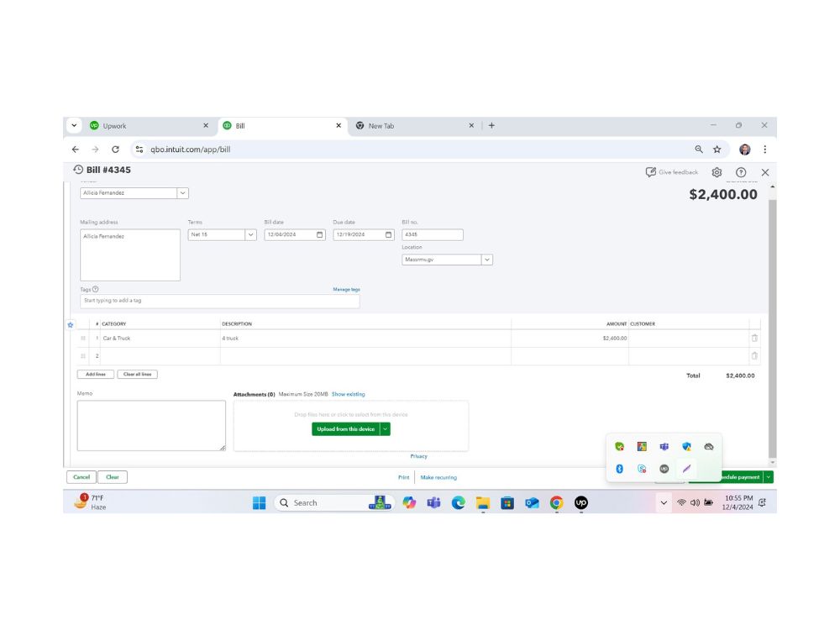Open the browser zoom magnifier icon
This screenshot has height=630, width=840.
pos(699,150)
